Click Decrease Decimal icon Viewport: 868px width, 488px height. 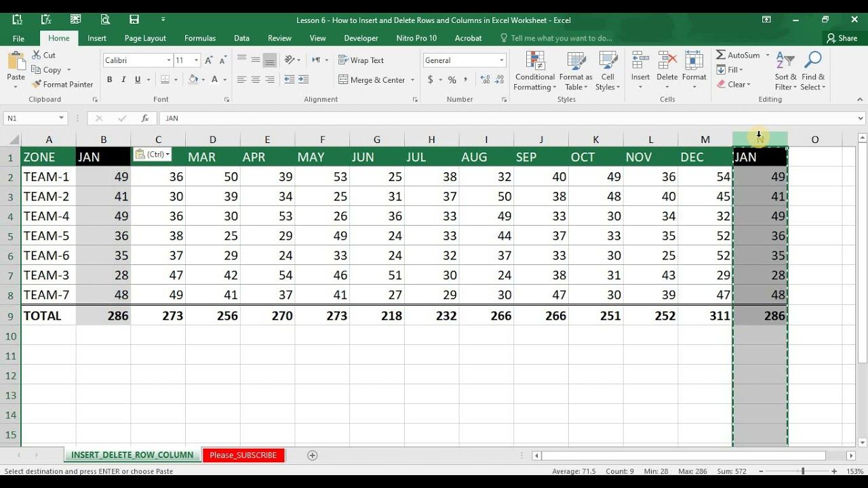click(498, 79)
